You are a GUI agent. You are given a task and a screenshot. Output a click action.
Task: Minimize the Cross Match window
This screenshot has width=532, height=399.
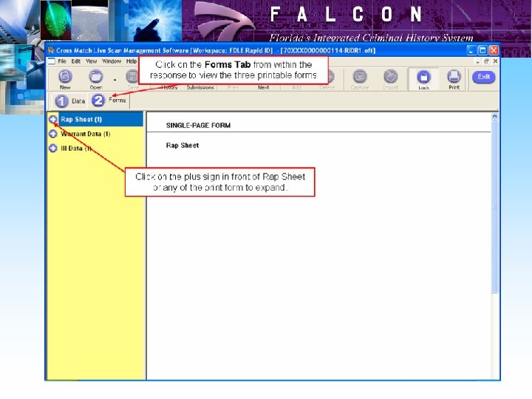[x=471, y=50]
